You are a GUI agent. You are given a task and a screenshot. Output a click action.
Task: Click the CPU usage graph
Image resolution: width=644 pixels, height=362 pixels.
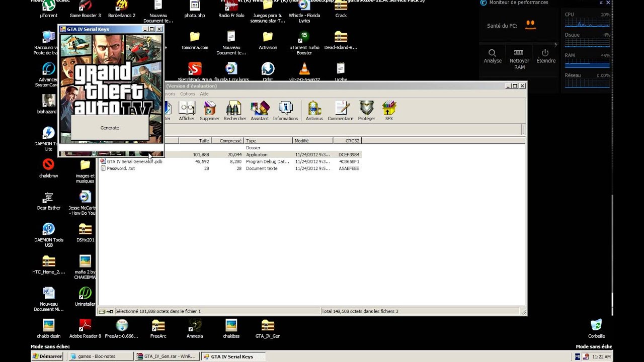[x=587, y=22]
